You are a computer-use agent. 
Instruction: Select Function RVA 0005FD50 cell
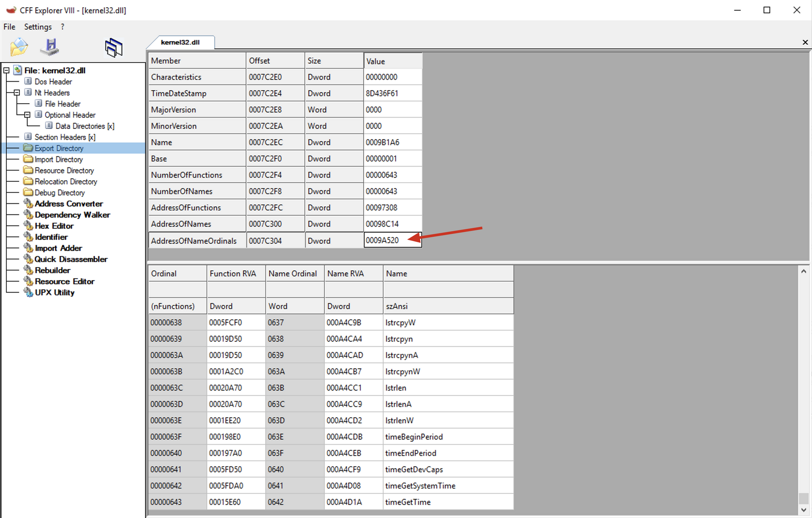click(x=236, y=470)
